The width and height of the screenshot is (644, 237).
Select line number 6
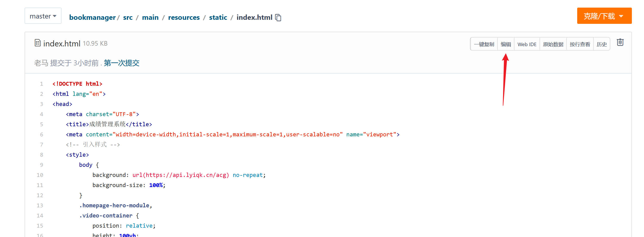pos(41,134)
